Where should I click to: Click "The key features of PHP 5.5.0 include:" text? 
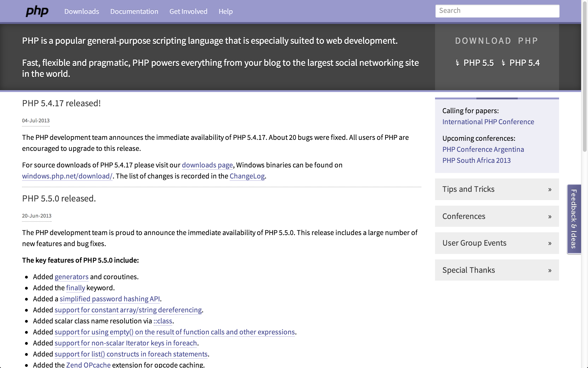[x=80, y=260]
